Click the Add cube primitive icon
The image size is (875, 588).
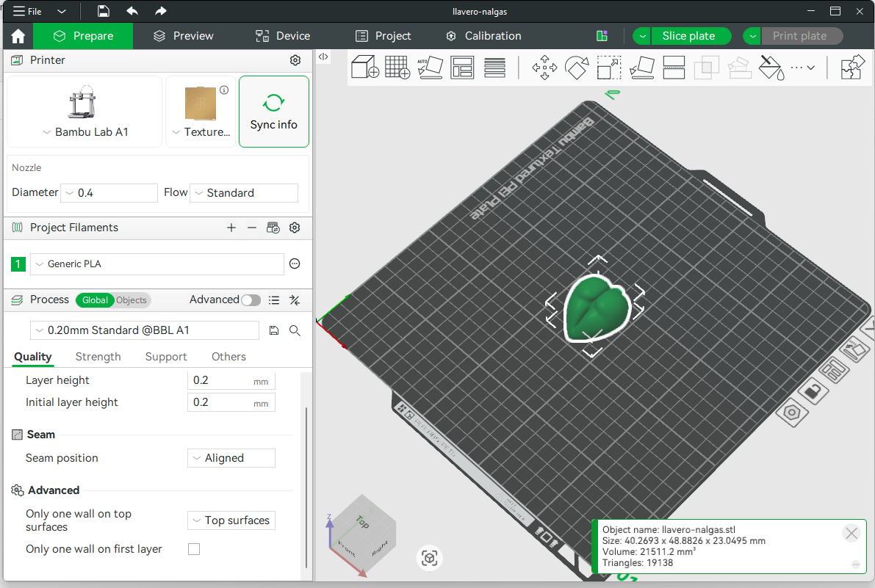(x=365, y=68)
